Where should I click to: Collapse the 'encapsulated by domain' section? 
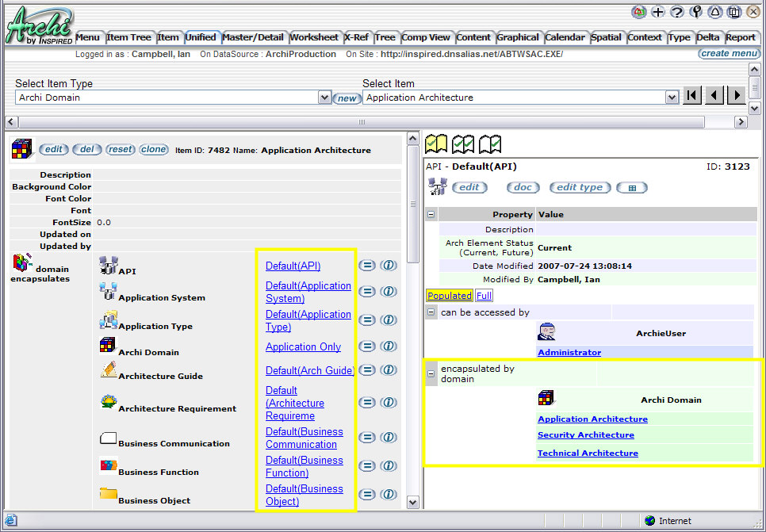click(x=431, y=373)
